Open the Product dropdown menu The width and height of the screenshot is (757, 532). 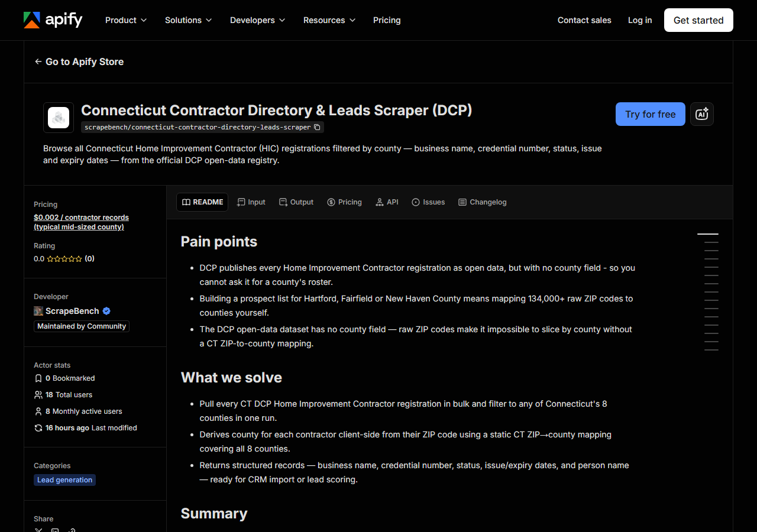[x=125, y=20]
